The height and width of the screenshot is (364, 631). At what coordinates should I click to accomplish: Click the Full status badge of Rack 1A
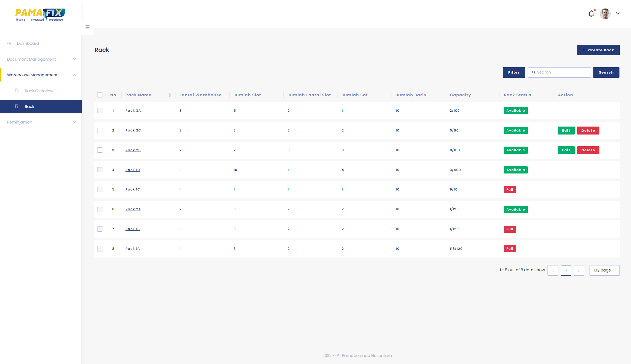click(510, 249)
